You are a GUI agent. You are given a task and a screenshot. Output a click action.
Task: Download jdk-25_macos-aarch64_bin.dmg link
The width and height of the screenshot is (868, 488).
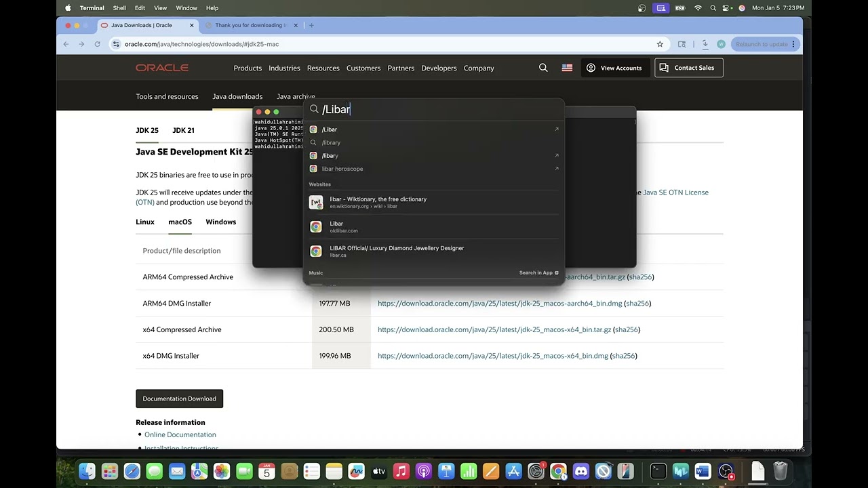(x=500, y=303)
